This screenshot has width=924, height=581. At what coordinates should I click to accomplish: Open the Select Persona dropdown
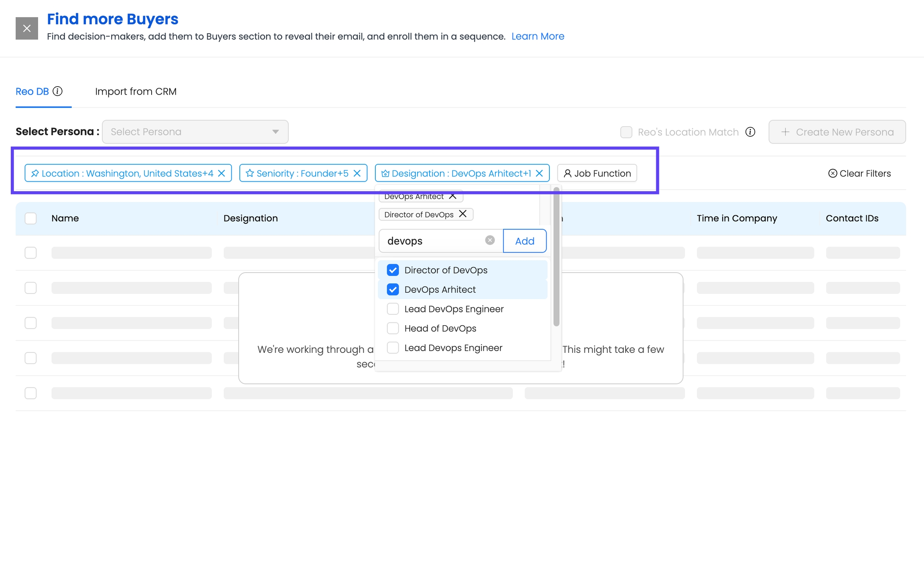195,132
